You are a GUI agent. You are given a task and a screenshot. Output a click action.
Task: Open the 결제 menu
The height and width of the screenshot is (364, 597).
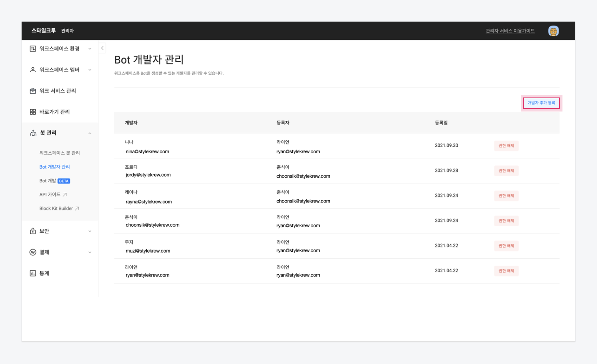44,252
